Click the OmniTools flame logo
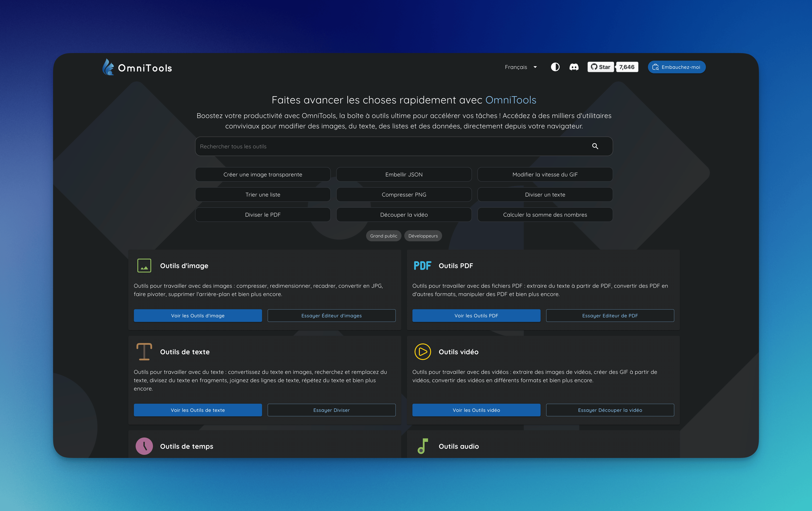Image resolution: width=812 pixels, height=511 pixels. click(x=108, y=67)
